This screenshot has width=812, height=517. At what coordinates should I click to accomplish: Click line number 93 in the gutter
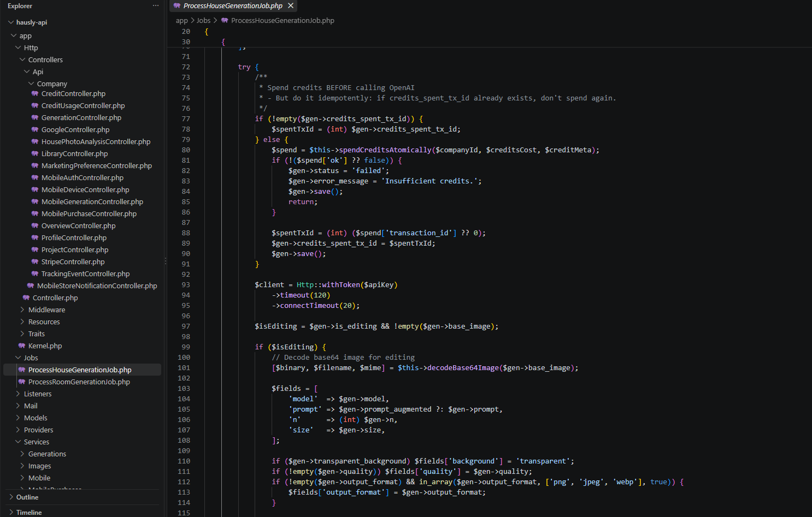[186, 285]
